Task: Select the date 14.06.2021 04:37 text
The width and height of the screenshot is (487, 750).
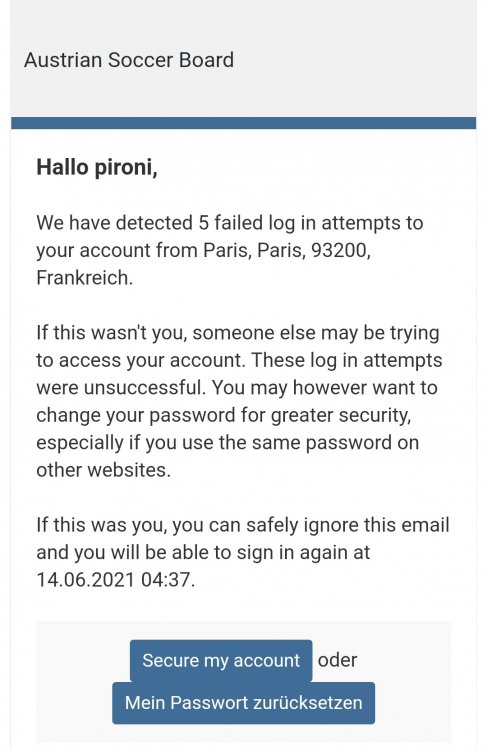Action: point(116,580)
